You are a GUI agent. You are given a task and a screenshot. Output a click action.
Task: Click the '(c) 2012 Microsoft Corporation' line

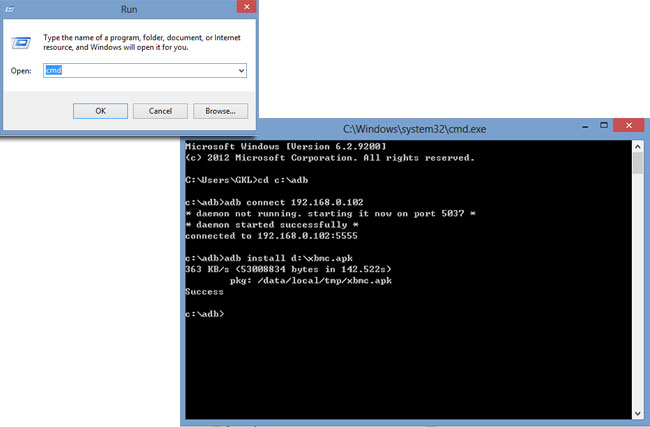tap(330, 158)
